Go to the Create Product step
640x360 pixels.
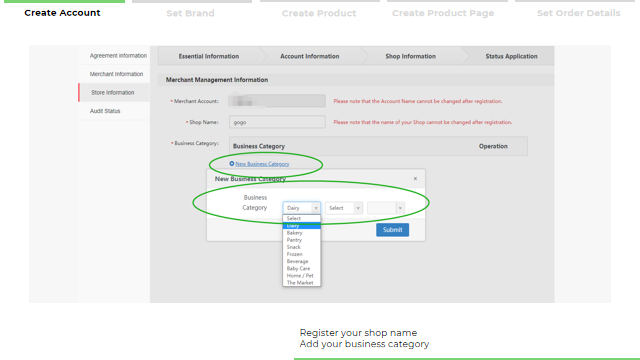pyautogui.click(x=319, y=13)
